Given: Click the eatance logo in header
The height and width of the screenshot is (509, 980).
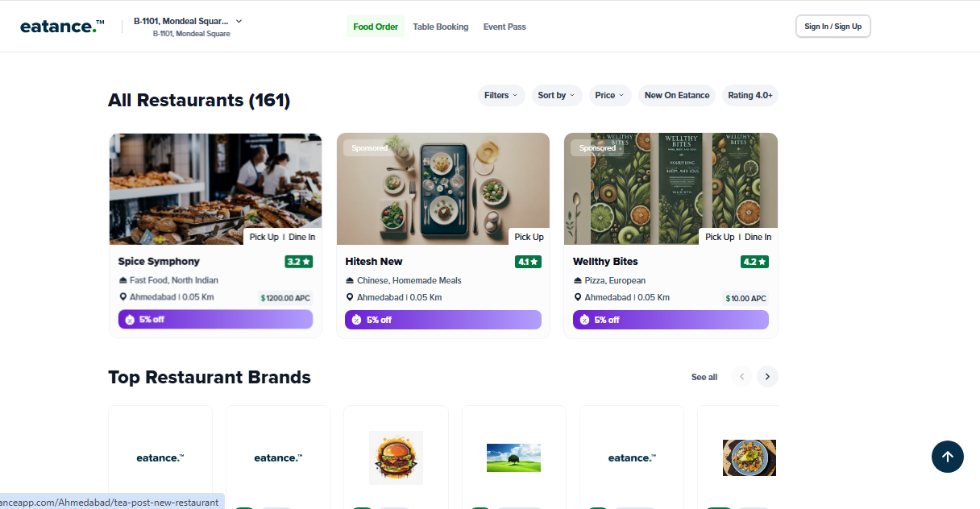Looking at the screenshot, I should click(x=62, y=27).
